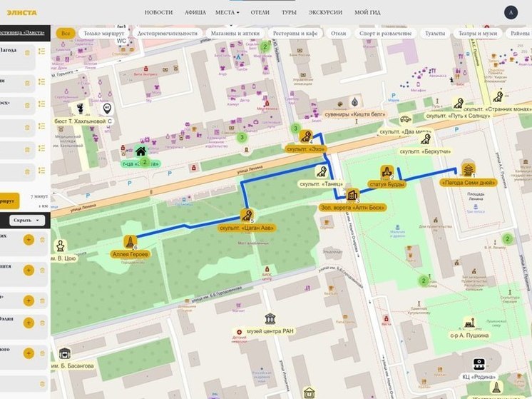The width and height of the screenshot is (532, 399).
Task: Click the «Туалеты» filter chip
Action: (435, 34)
